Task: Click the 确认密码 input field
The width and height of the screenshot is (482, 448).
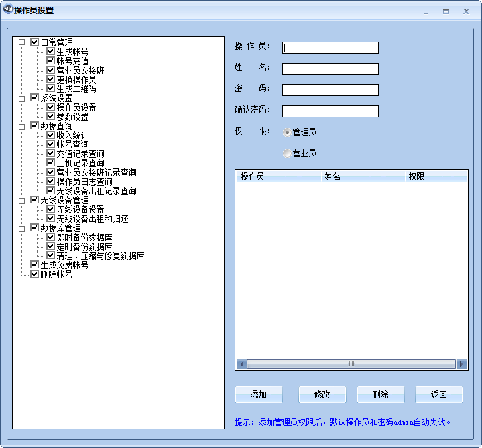Action: [330, 111]
